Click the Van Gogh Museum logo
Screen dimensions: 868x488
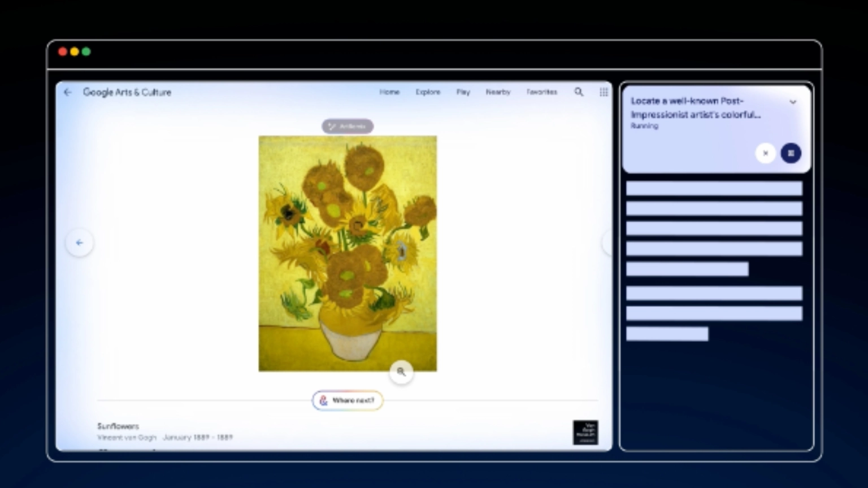pos(585,432)
